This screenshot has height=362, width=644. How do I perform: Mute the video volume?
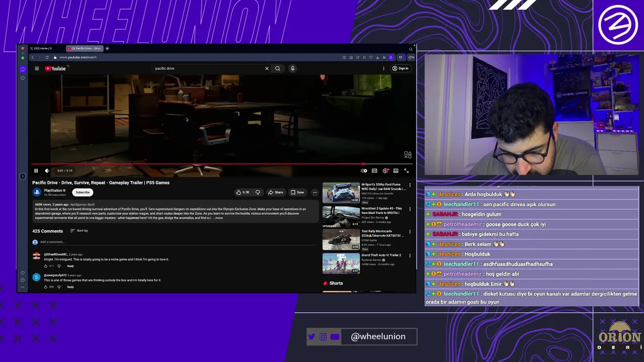point(47,171)
